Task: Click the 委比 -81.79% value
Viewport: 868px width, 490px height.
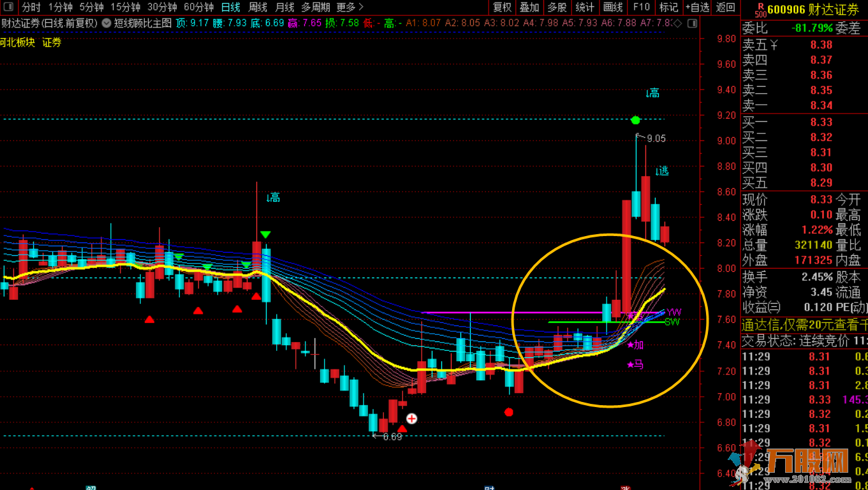Action: pyautogui.click(x=812, y=28)
